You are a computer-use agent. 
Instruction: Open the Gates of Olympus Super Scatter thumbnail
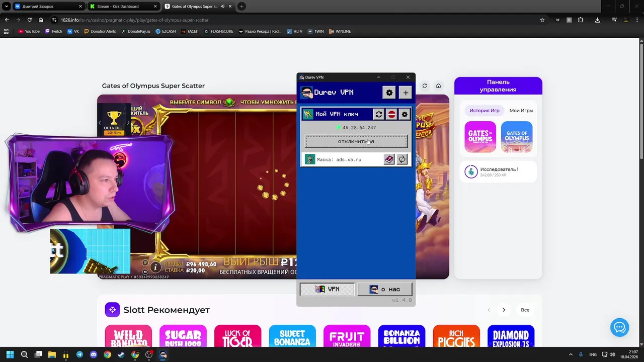point(480,137)
